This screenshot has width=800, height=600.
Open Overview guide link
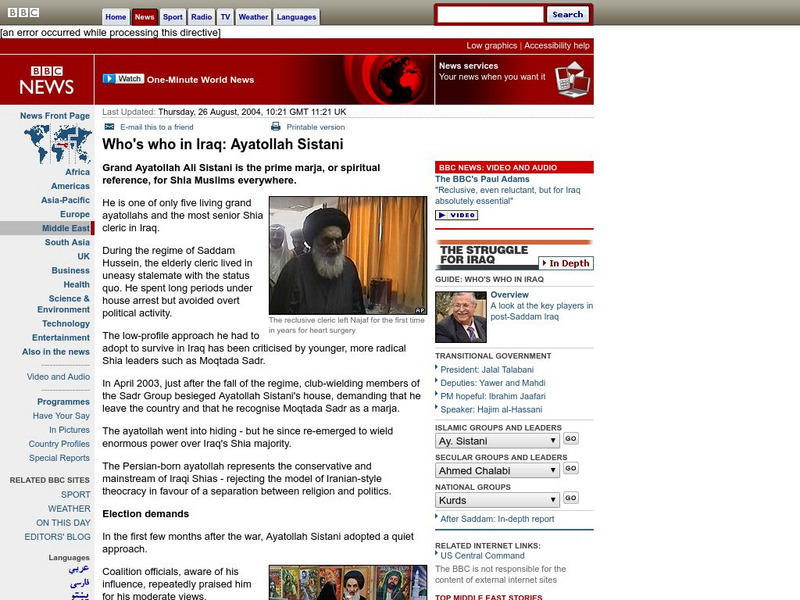click(509, 294)
